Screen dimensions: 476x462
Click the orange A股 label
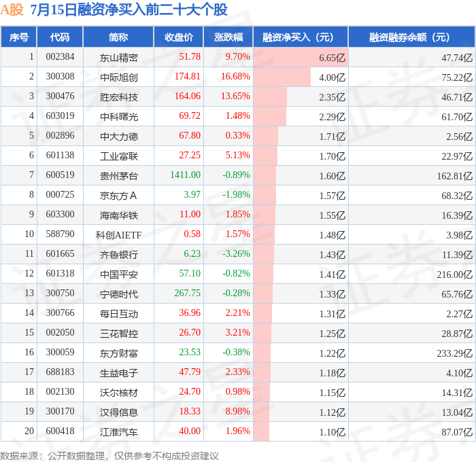tap(12, 10)
